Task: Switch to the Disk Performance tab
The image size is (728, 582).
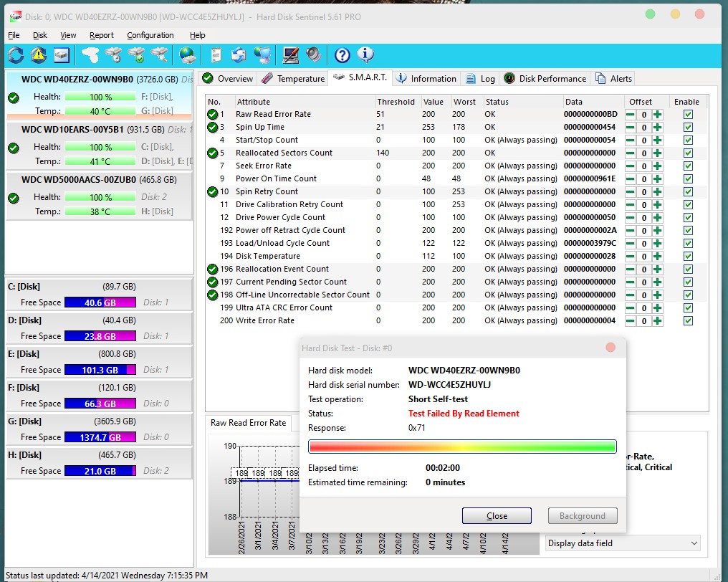Action: point(545,79)
